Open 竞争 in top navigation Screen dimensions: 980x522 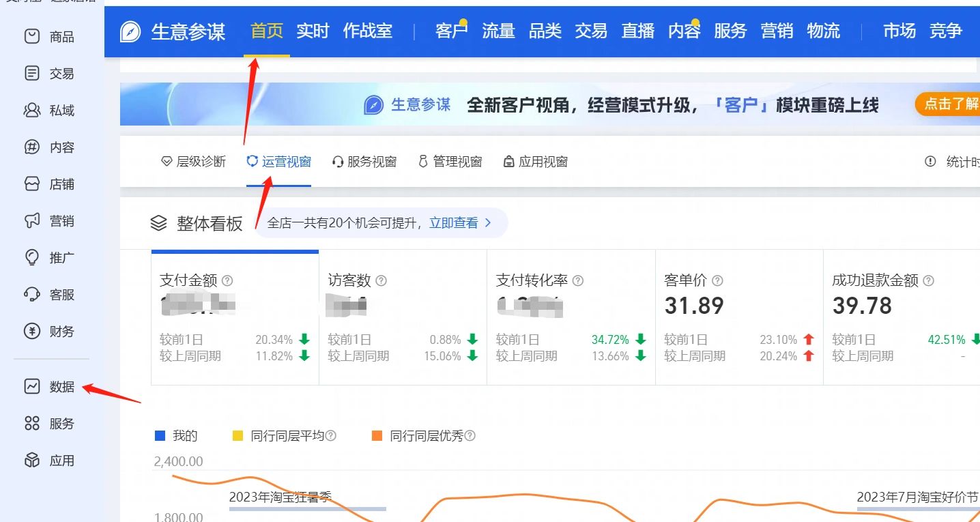(946, 31)
